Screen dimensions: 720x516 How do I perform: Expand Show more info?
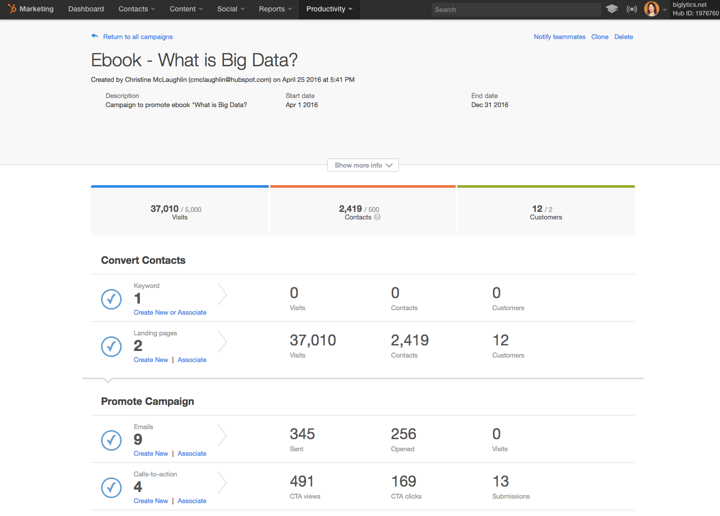point(363,165)
